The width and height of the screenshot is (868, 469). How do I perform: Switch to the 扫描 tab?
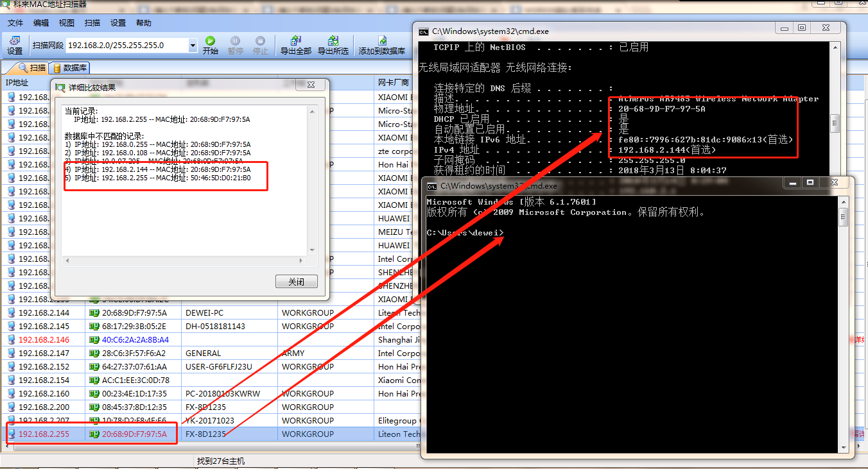[32, 68]
